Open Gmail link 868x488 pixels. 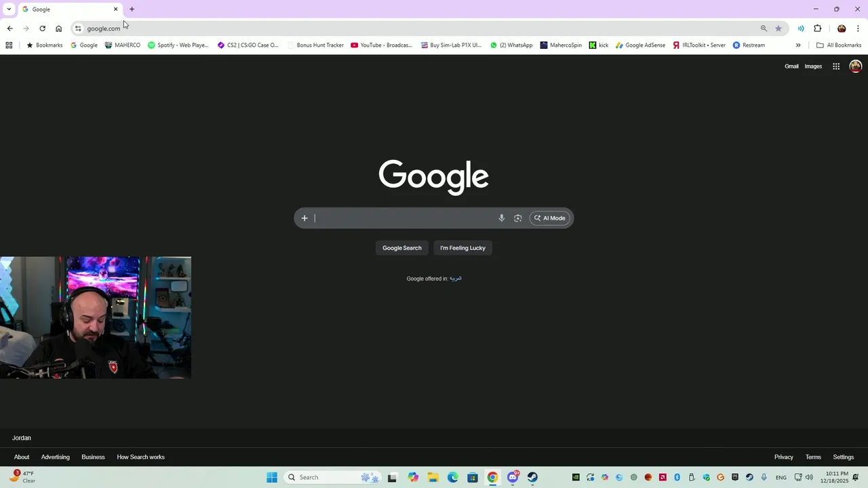791,66
